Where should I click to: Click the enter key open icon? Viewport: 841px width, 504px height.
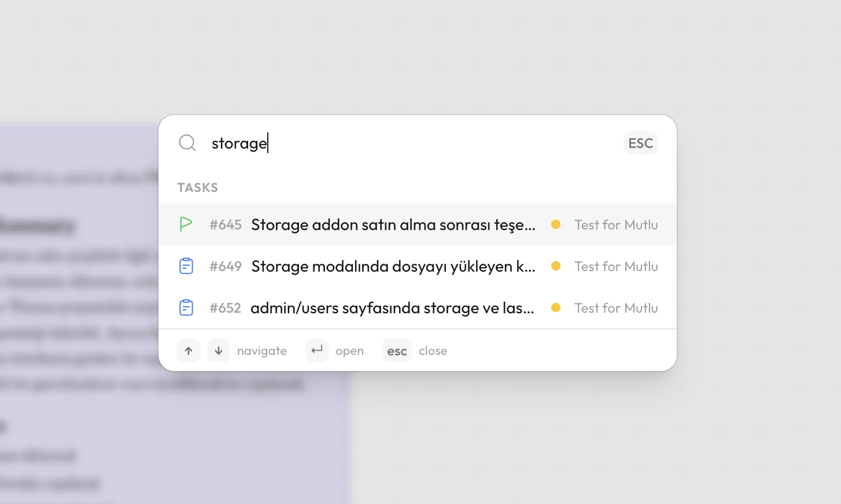[x=316, y=350]
